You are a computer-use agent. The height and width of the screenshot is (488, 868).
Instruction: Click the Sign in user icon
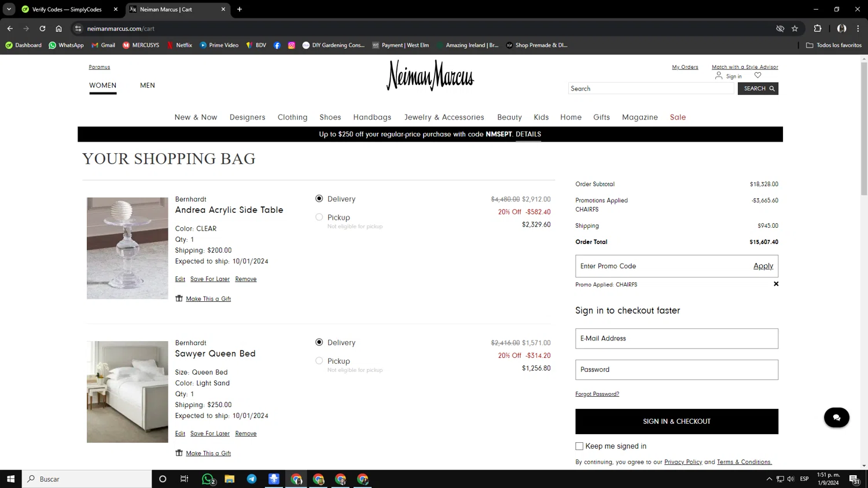[x=719, y=76]
